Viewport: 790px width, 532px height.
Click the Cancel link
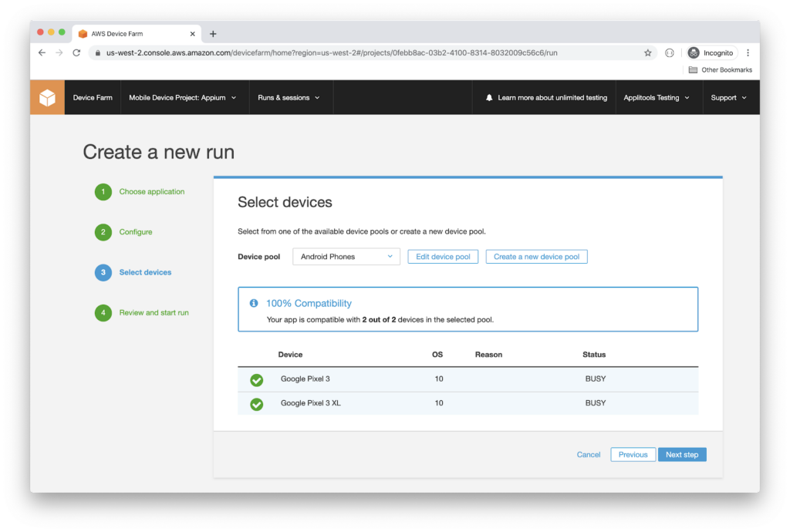click(589, 455)
